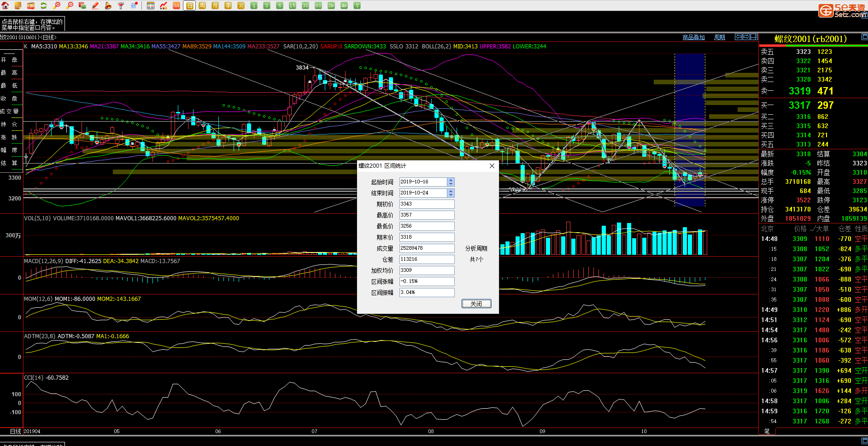Image resolution: width=868 pixels, height=446 pixels.
Task: Click the chart back arrow icon
Action: pyautogui.click(x=739, y=37)
